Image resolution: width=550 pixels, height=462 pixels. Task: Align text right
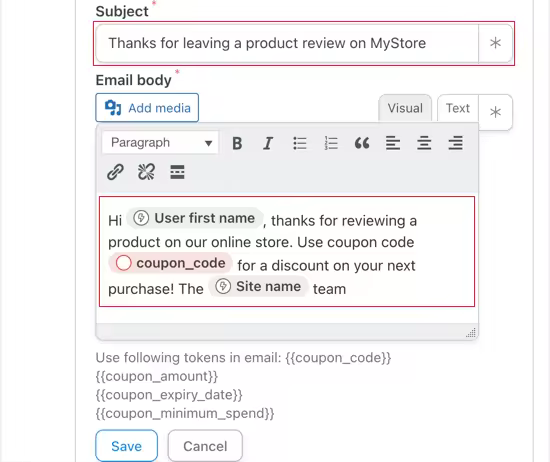pyautogui.click(x=455, y=143)
